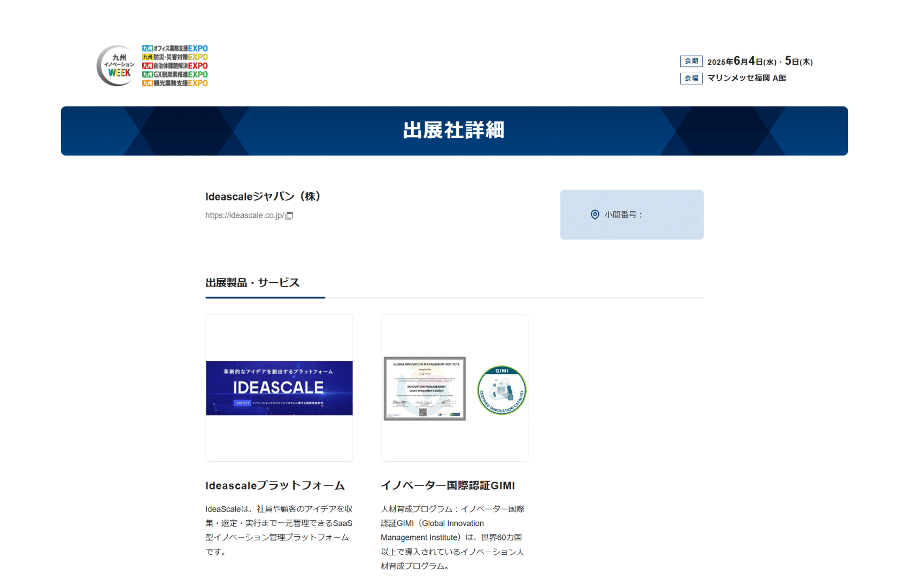The image size is (909, 588).
Task: Click the 九州GX脱炭素推進EXPO logo
Action: pos(175,74)
